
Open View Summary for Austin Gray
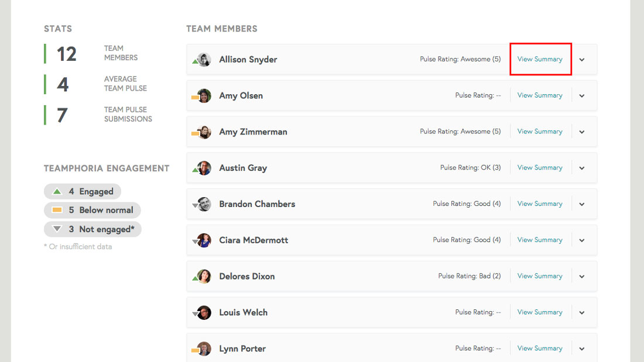[x=540, y=168]
